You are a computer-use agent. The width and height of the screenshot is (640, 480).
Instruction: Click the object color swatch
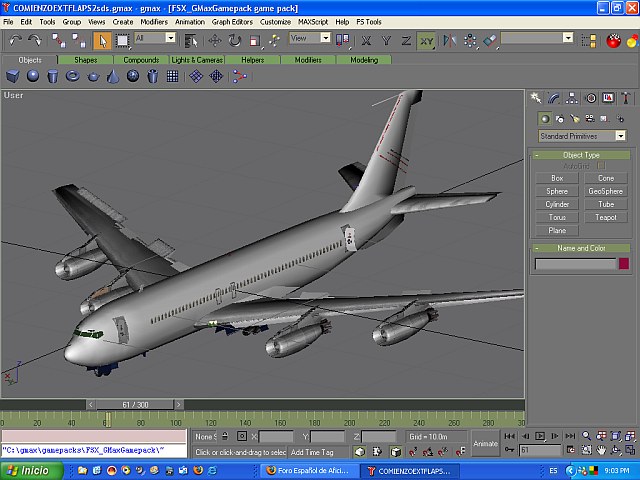623,264
